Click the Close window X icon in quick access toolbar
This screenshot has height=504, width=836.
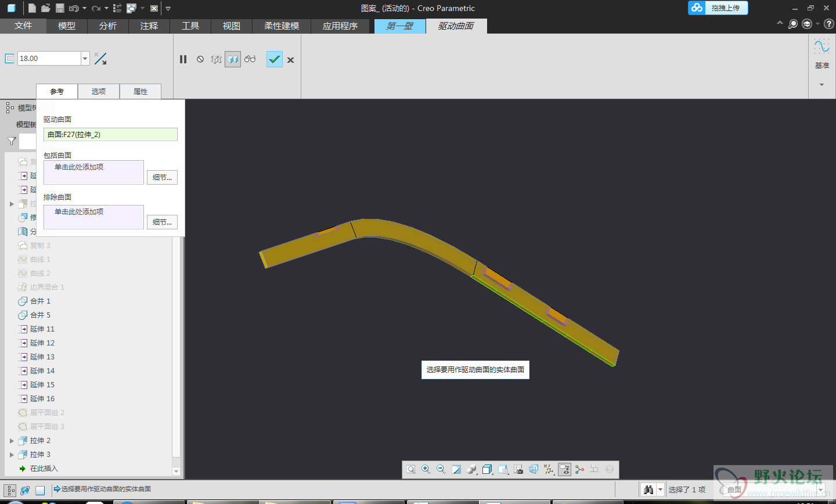click(154, 8)
